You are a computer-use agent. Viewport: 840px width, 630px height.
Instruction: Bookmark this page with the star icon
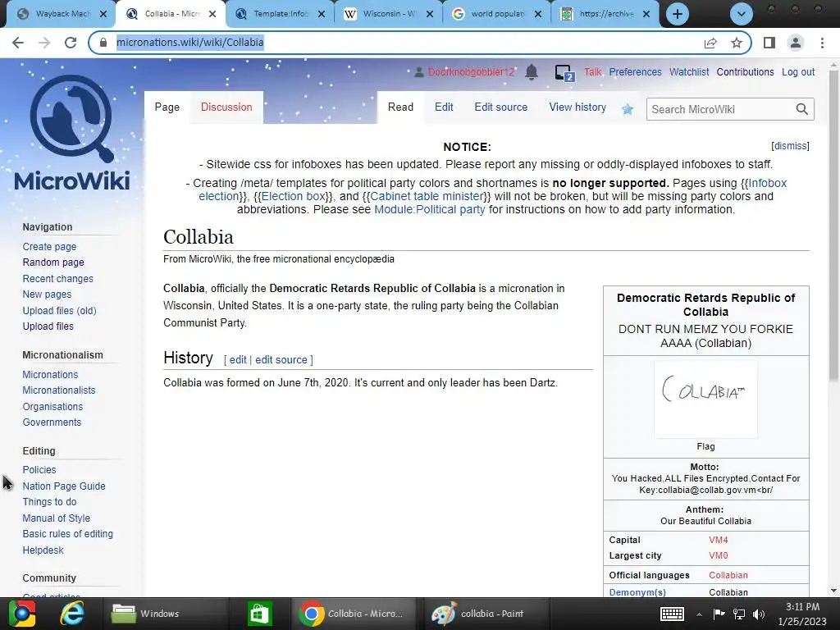(737, 43)
